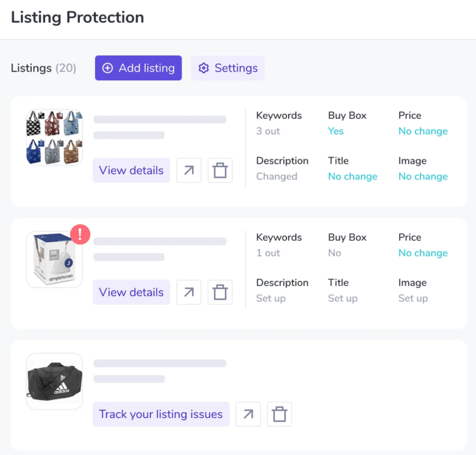Click the red alert badge on simplehuman
The image size is (476, 455).
[x=80, y=234]
